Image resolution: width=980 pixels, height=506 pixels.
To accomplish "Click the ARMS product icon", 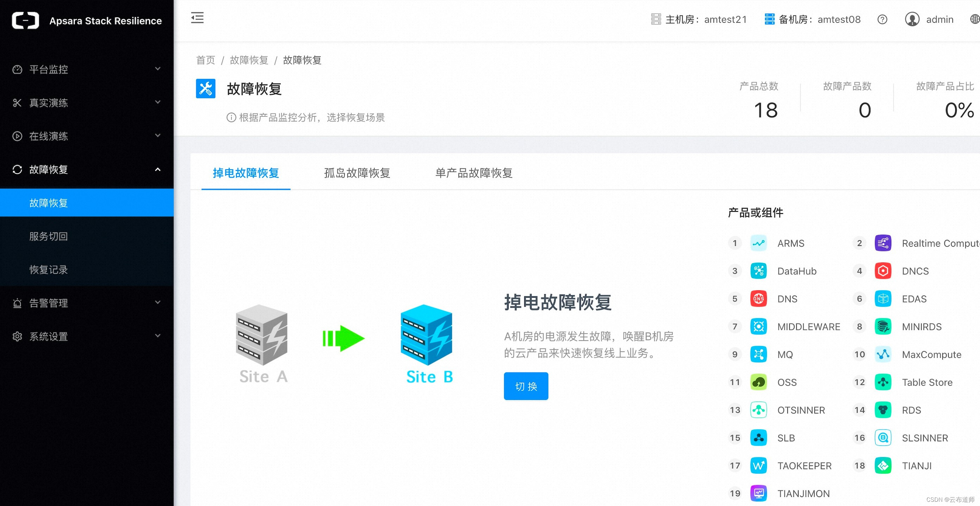I will point(758,243).
